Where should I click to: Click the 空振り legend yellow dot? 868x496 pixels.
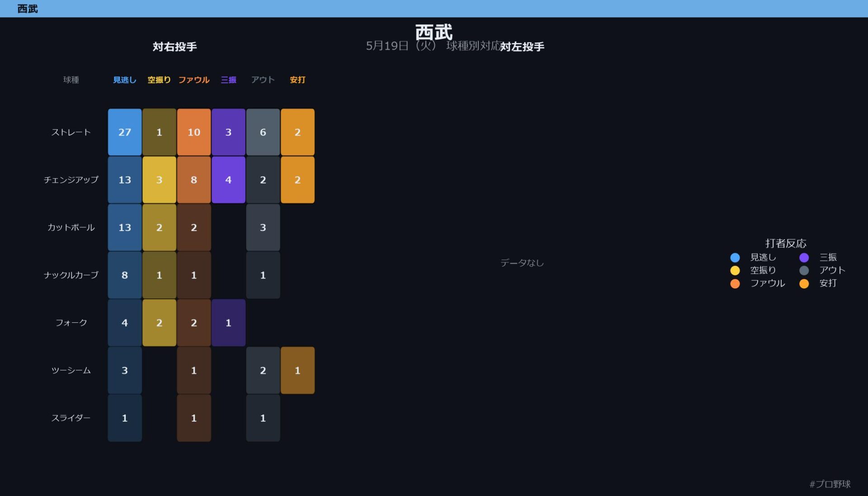tap(735, 270)
